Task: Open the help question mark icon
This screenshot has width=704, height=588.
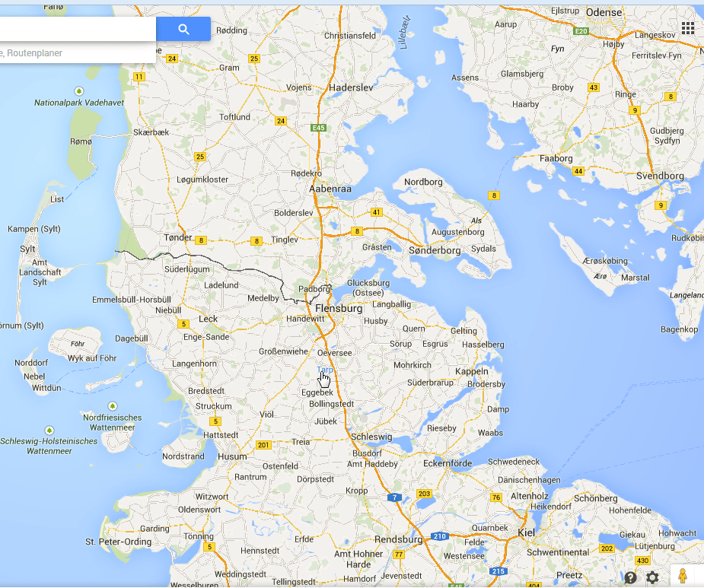Action: click(630, 577)
